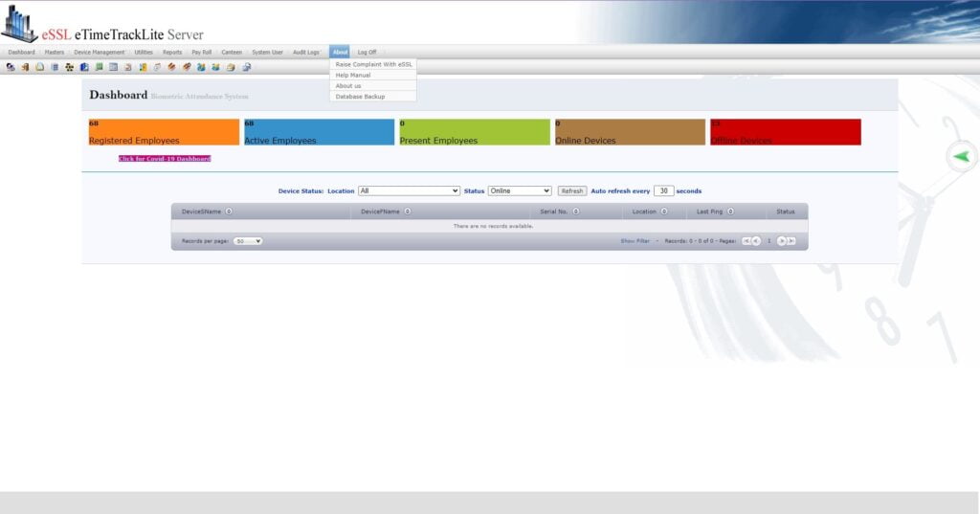This screenshot has height=514, width=980.
Task: Open the Click for Covid-19 Dashboard link
Action: [x=165, y=159]
